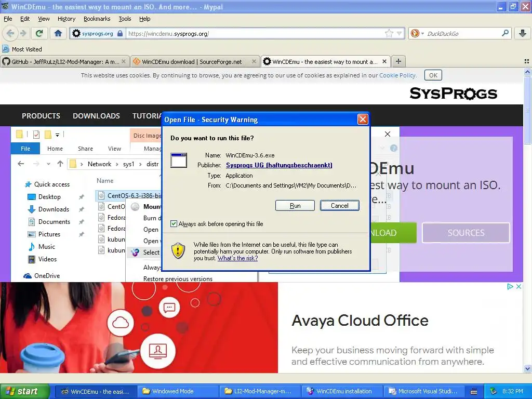This screenshot has width=532, height=399.
Task: Click the Downloads item in screenshot sidebar
Action: [x=54, y=209]
